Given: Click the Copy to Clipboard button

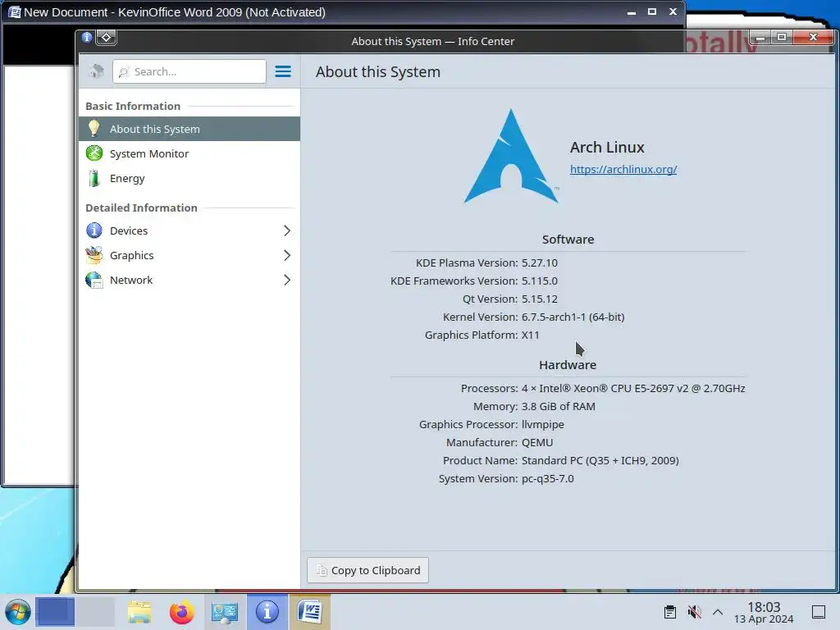Looking at the screenshot, I should tap(367, 570).
